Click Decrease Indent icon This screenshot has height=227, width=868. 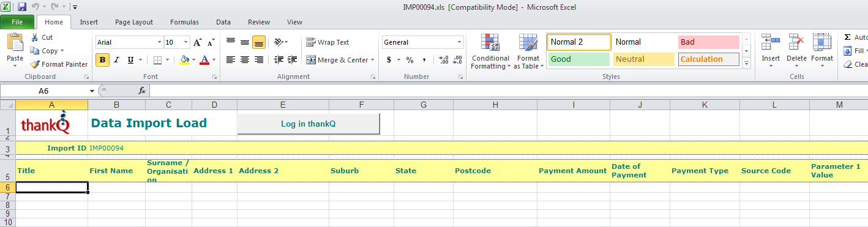tap(279, 60)
